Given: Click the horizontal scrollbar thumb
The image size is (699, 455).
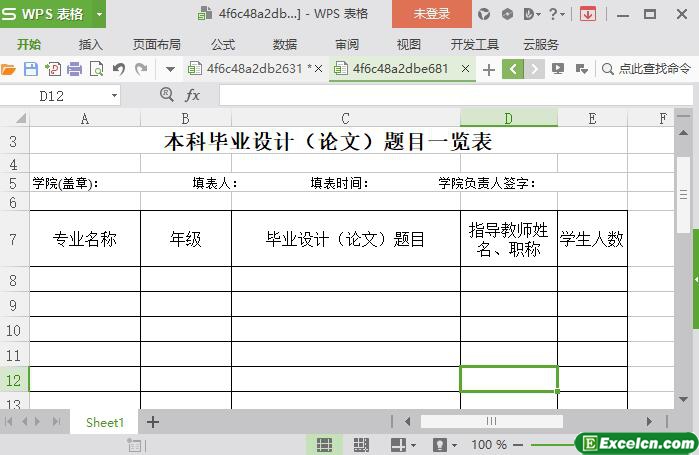Looking at the screenshot, I should 491,421.
